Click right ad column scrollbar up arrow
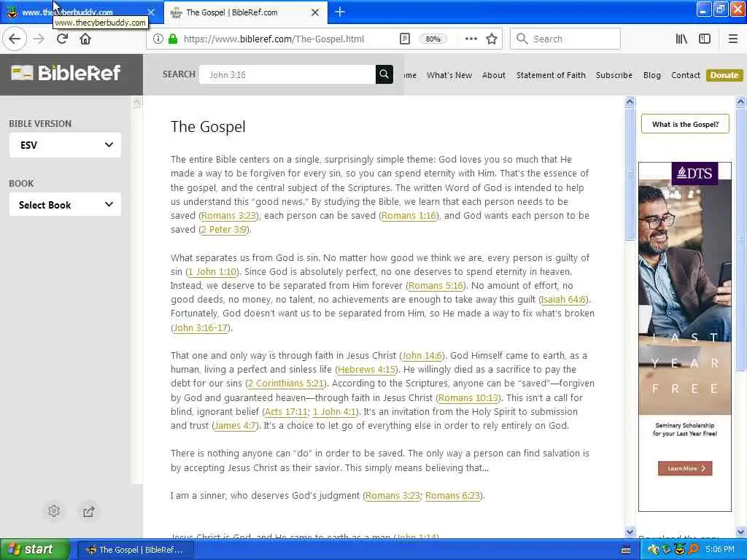 (x=741, y=101)
